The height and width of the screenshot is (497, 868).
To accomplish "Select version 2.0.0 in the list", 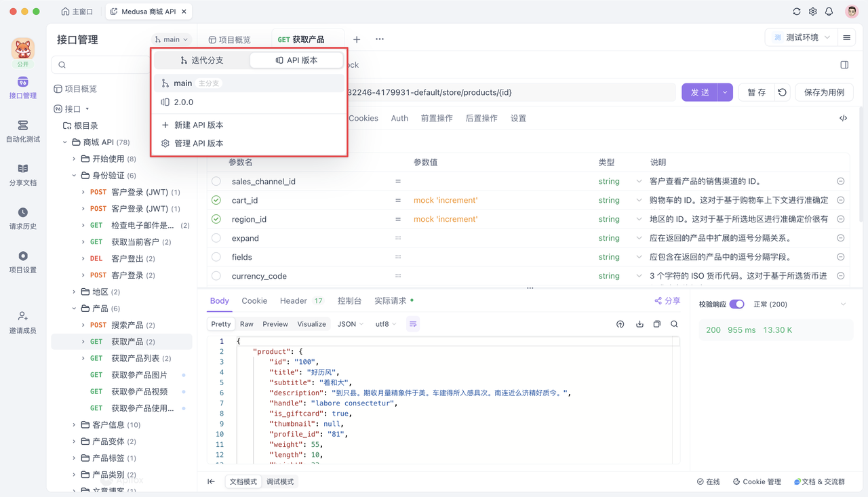I will [x=250, y=102].
